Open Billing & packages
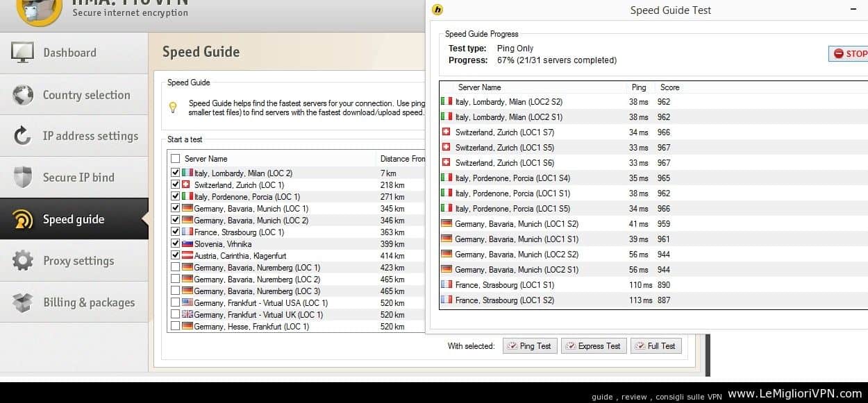This screenshot has height=403, width=868. pos(74,302)
